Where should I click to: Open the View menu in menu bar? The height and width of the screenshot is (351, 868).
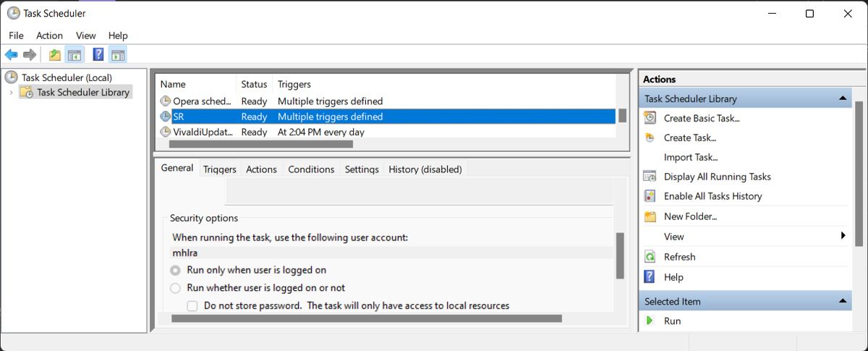pos(85,35)
